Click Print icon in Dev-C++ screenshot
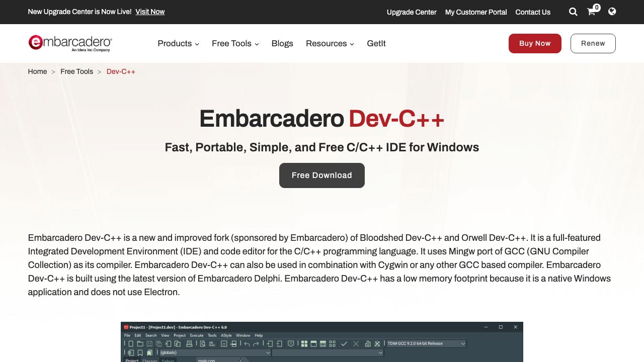644x362 pixels. 189,343
